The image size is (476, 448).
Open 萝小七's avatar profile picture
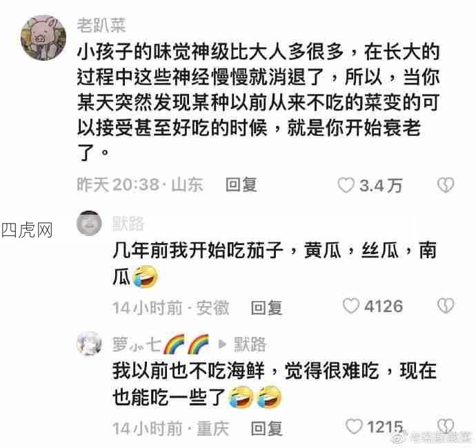tap(89, 344)
